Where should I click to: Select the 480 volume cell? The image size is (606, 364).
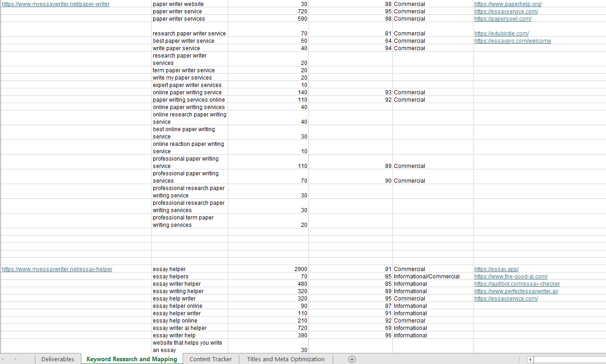coord(268,284)
